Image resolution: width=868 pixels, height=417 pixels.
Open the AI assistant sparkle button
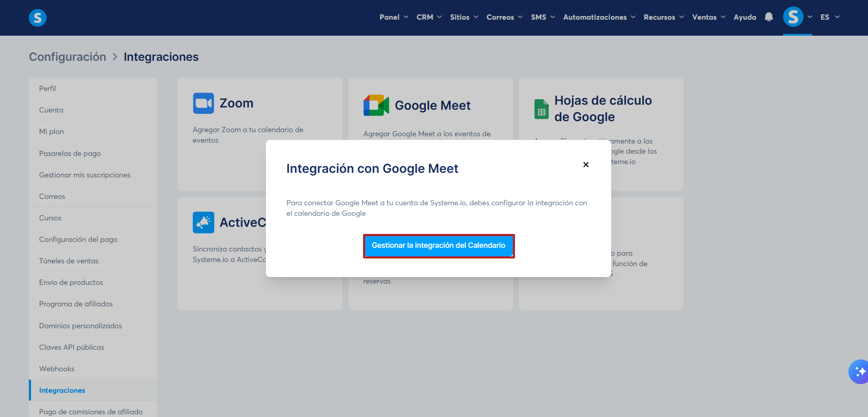(x=859, y=372)
